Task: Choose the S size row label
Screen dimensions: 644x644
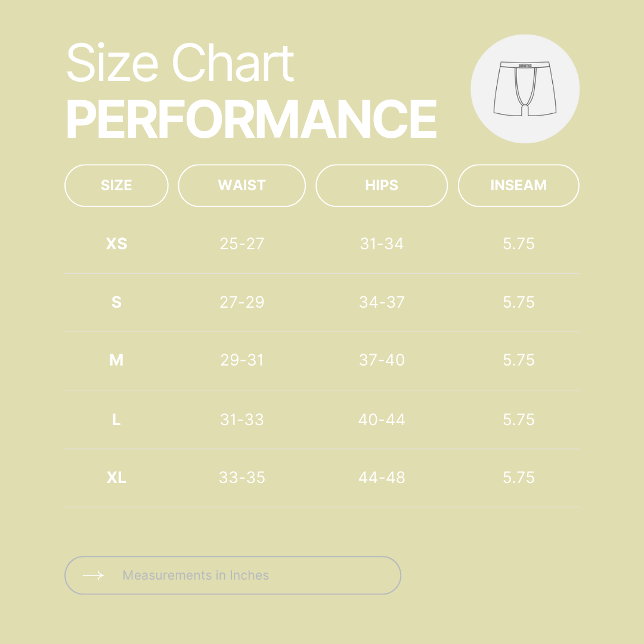Action: coord(116,302)
